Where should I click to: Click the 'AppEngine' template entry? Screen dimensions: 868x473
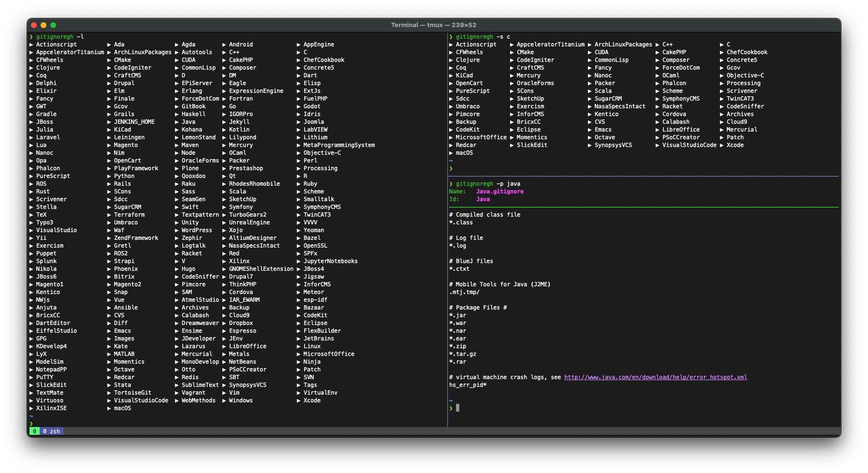point(319,44)
